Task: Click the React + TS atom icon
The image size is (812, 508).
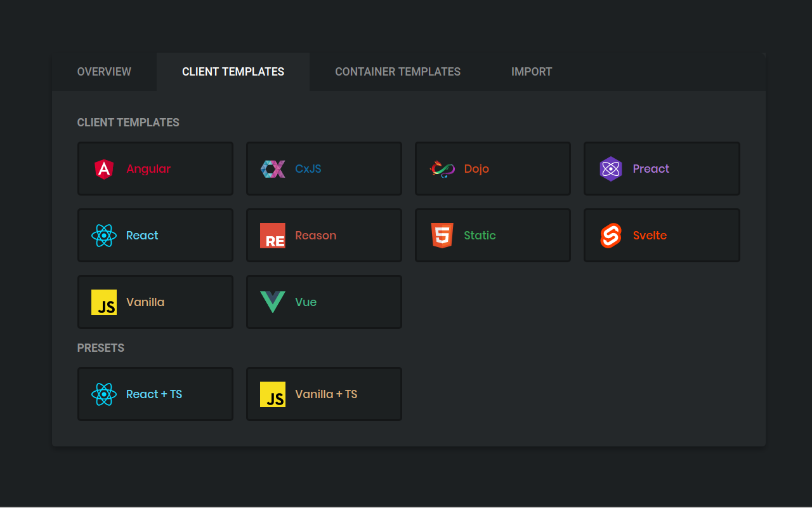Action: coord(104,394)
